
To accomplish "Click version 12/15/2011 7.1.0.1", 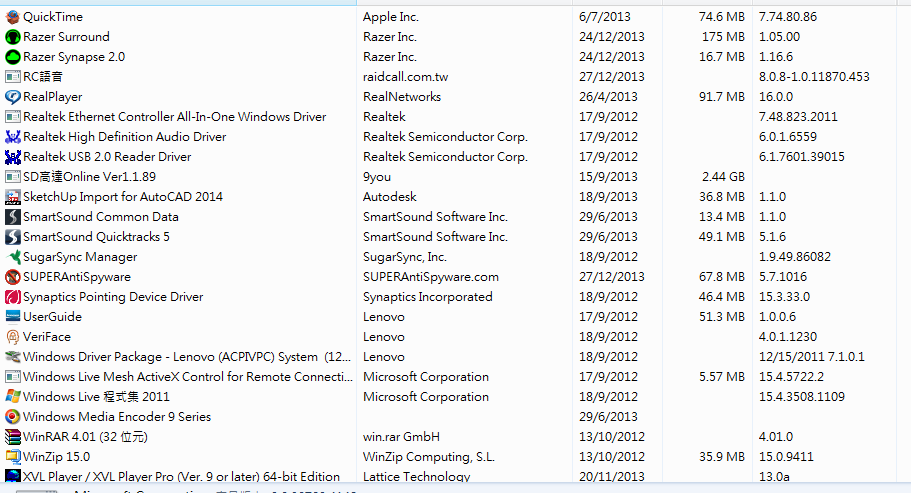I will pos(812,357).
